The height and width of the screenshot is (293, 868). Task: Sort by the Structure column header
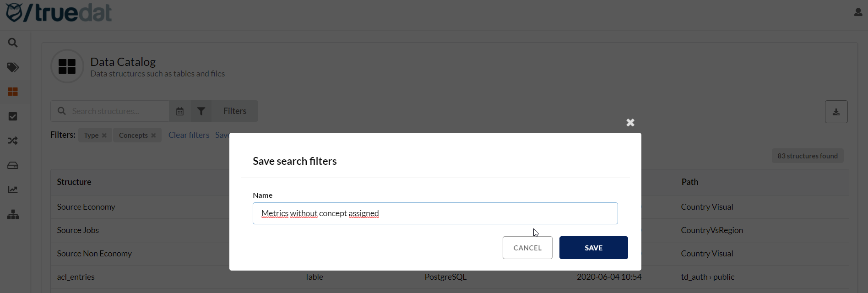coord(74,182)
